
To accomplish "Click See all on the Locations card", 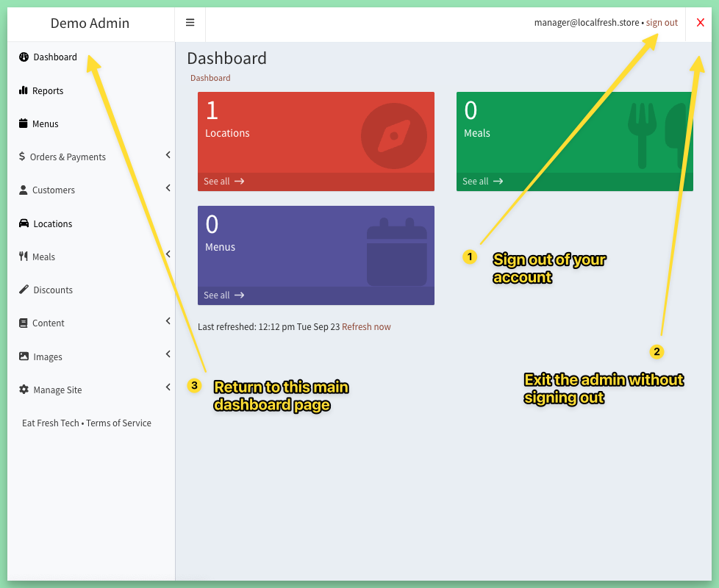I will (223, 181).
